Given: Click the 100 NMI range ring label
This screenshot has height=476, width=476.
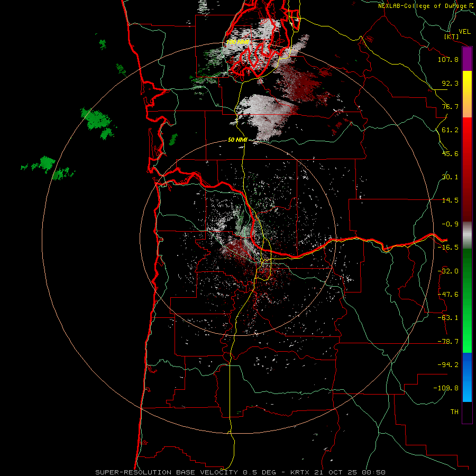Looking at the screenshot, I should click(x=237, y=42).
